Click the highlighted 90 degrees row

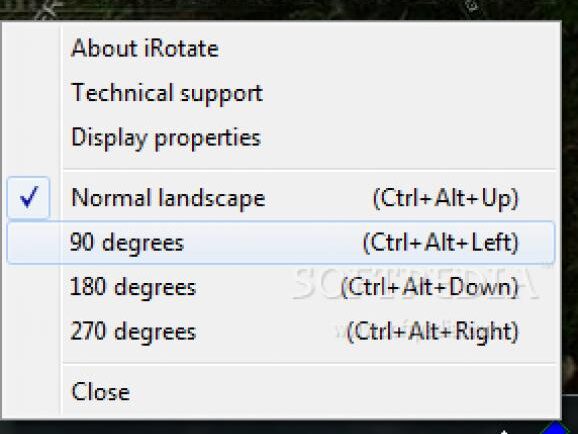pyautogui.click(x=281, y=243)
